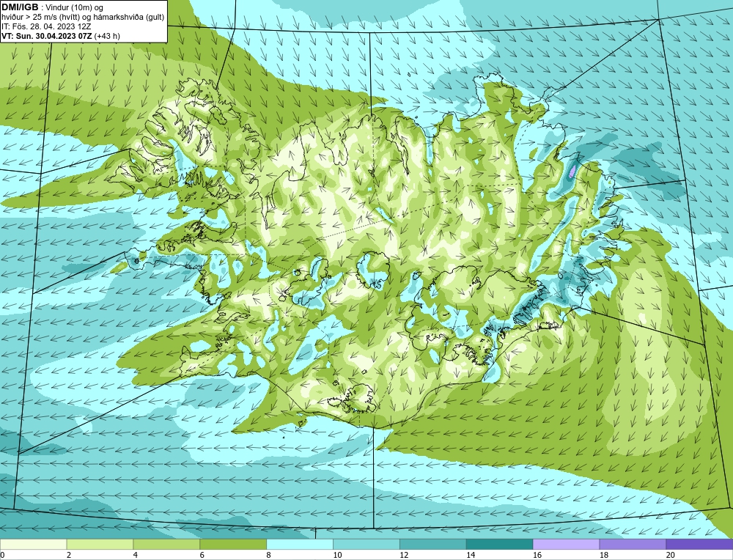Click the '8' label on the wind scale
733x560 pixels.
coord(269,555)
